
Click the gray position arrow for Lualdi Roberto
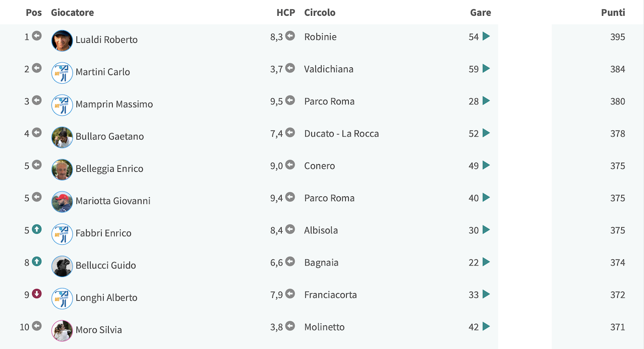click(37, 36)
